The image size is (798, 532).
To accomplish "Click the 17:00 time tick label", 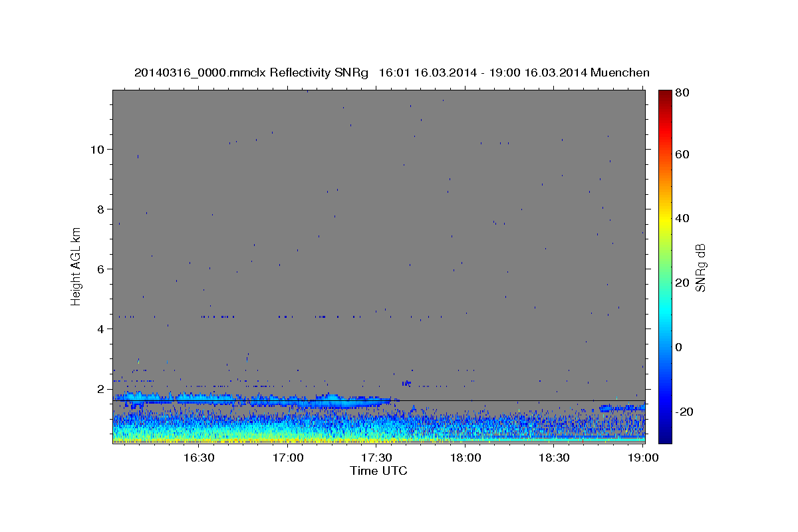I will tap(288, 458).
